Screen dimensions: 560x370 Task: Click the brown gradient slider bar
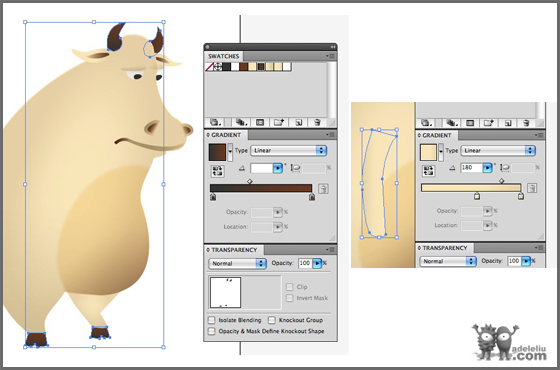click(x=261, y=188)
